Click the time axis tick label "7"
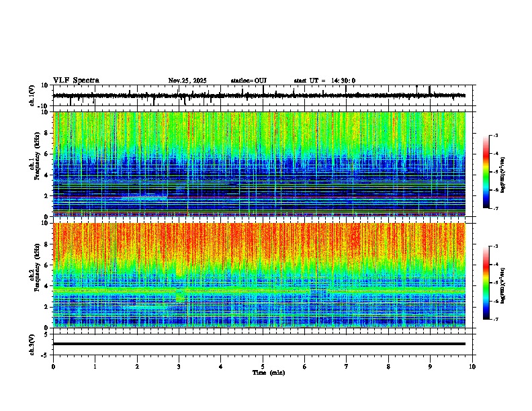This screenshot has width=532, height=411. coord(347,367)
